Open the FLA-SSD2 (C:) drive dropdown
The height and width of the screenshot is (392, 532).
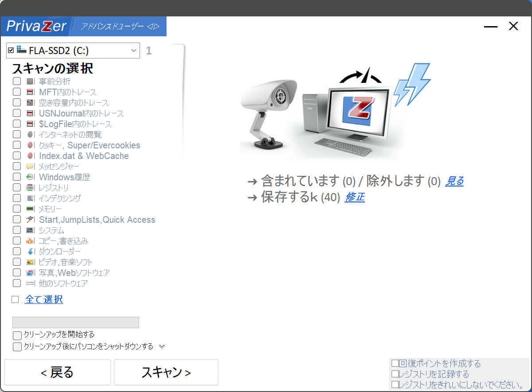(x=134, y=50)
